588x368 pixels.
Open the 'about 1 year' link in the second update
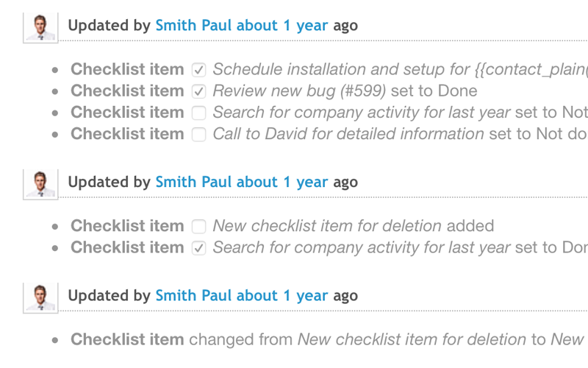point(282,182)
